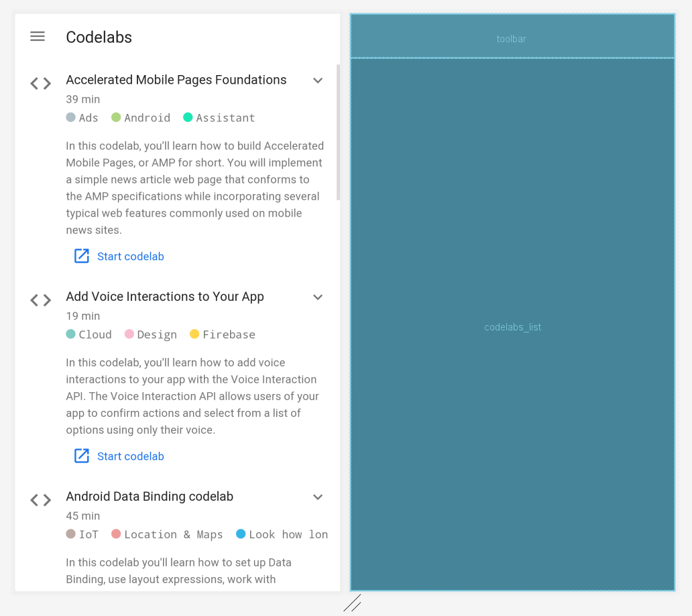Click the Firebase tag chip
The width and height of the screenshot is (692, 616).
223,334
